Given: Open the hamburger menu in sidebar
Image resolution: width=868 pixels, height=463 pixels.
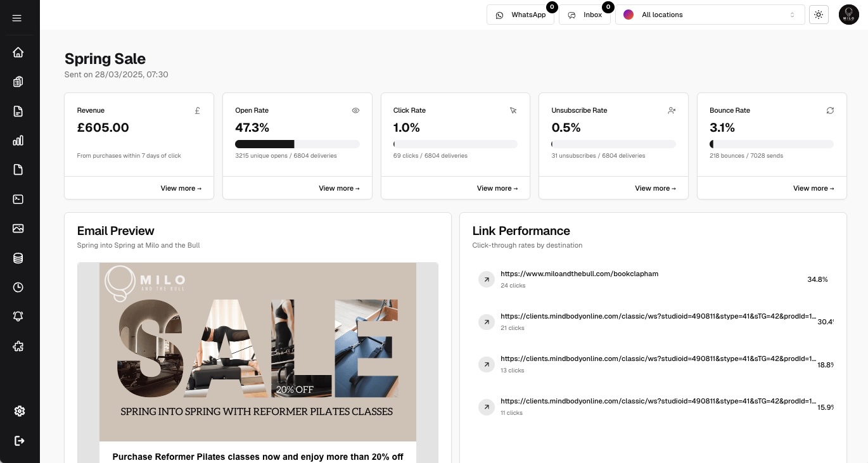Looking at the screenshot, I should [17, 18].
